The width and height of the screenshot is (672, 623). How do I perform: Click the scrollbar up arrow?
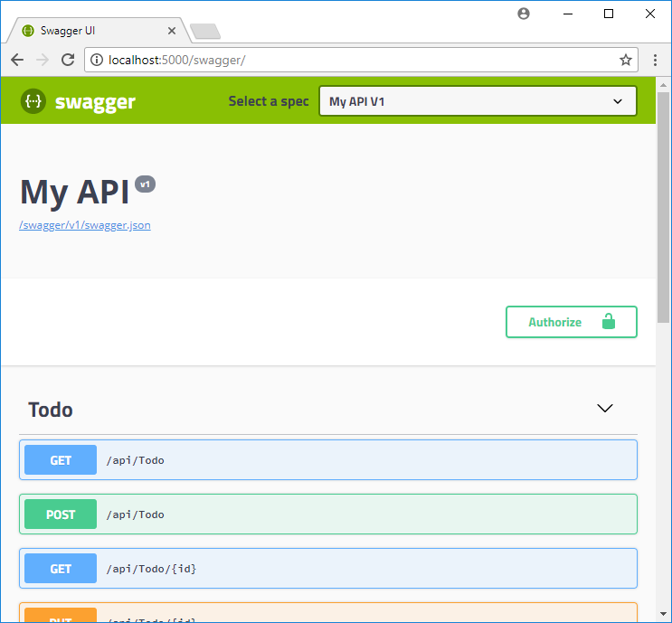click(664, 85)
